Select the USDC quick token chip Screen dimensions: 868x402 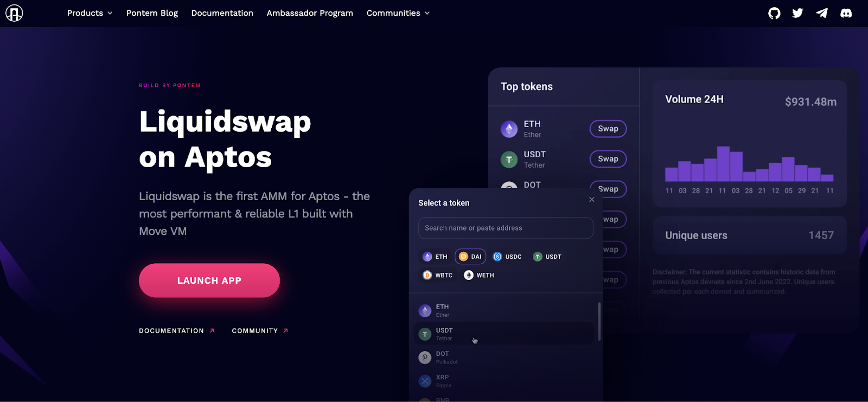507,257
